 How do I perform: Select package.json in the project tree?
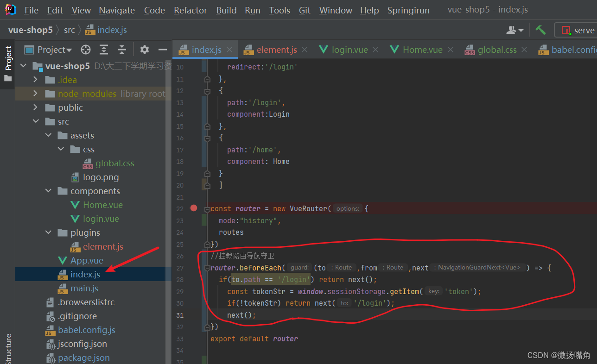click(84, 358)
